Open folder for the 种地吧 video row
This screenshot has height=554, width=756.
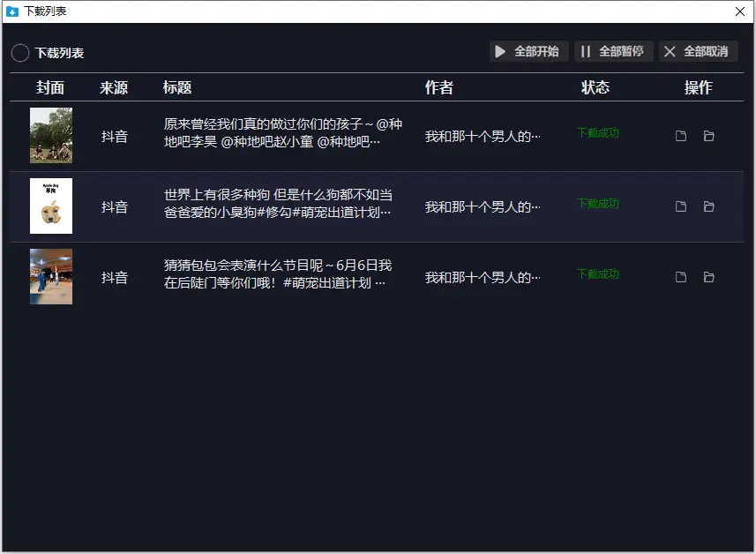(708, 136)
